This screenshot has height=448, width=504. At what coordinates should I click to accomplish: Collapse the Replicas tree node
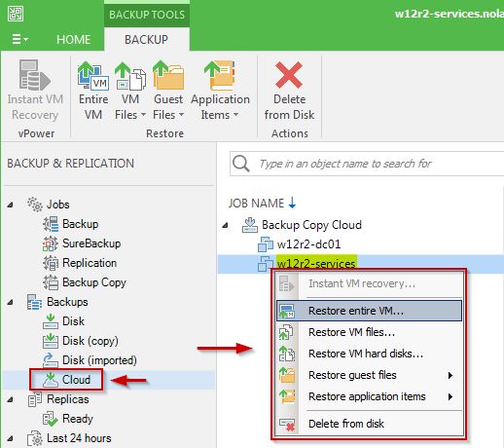pyautogui.click(x=11, y=399)
